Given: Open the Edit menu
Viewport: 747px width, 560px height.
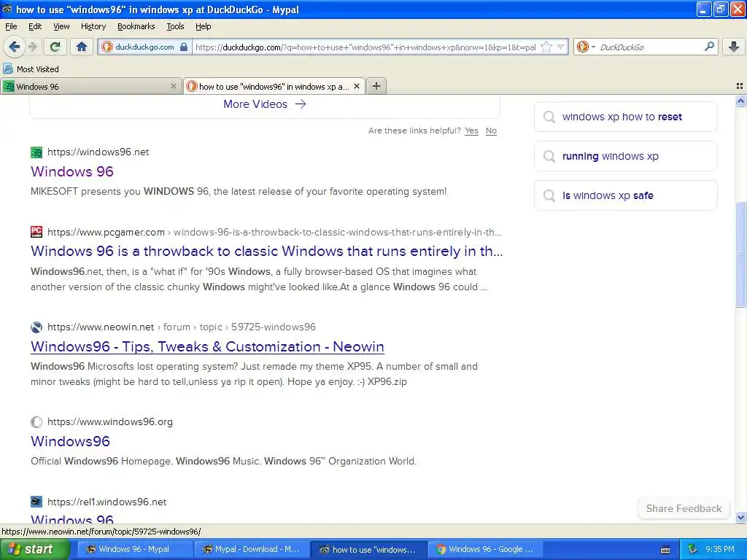Looking at the screenshot, I should click(35, 26).
